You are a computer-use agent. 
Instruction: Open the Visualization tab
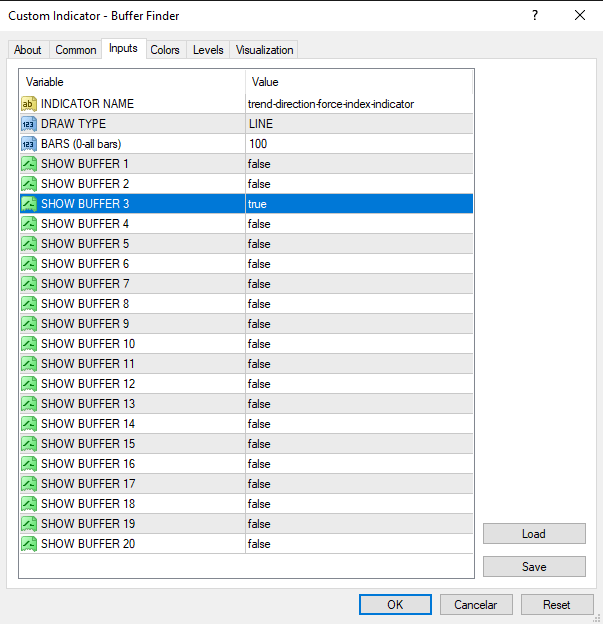tap(264, 50)
